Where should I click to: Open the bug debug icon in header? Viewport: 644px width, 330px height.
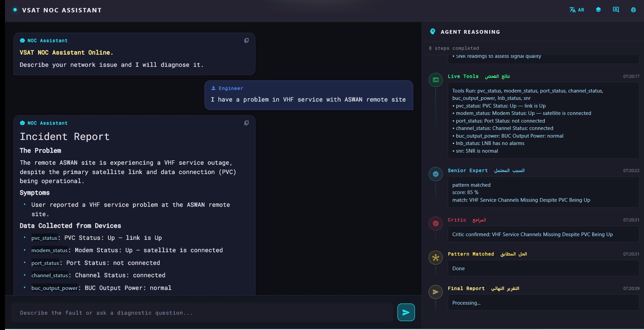pyautogui.click(x=633, y=10)
